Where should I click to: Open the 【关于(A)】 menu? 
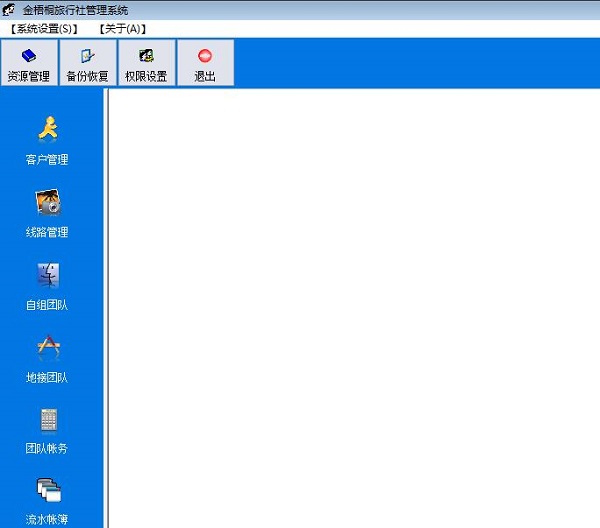123,29
